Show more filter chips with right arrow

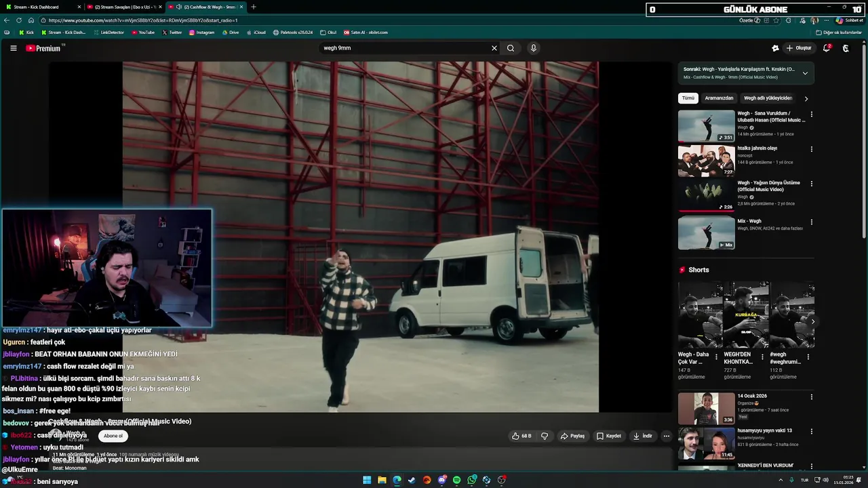tap(806, 98)
